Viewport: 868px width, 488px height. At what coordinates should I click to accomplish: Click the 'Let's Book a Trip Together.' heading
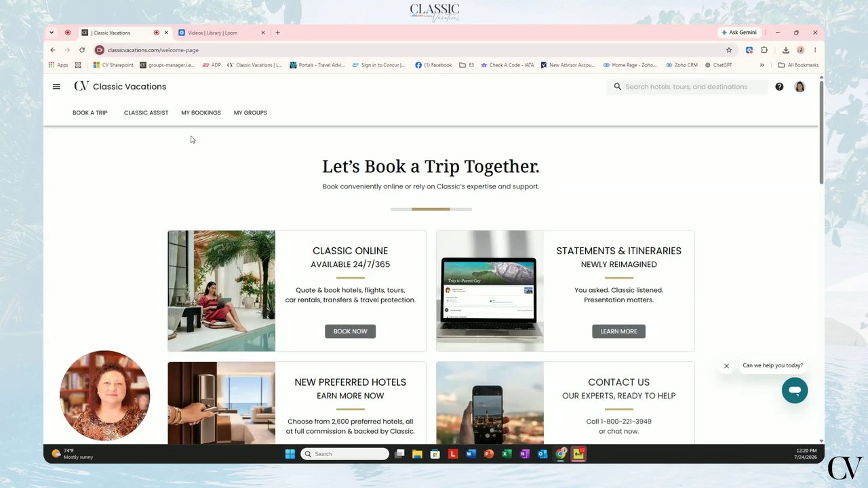[x=431, y=167]
